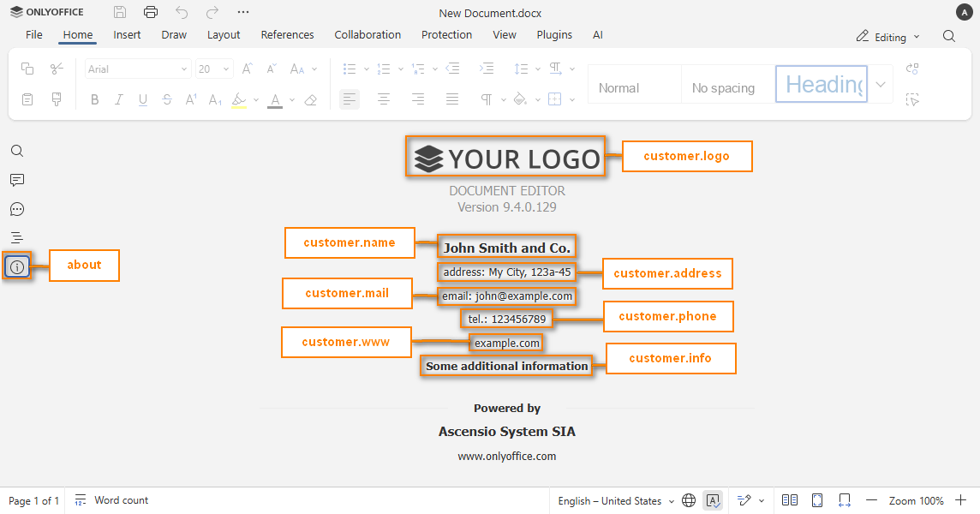
Task: Open the Search panel in left sidebar
Action: click(x=17, y=151)
